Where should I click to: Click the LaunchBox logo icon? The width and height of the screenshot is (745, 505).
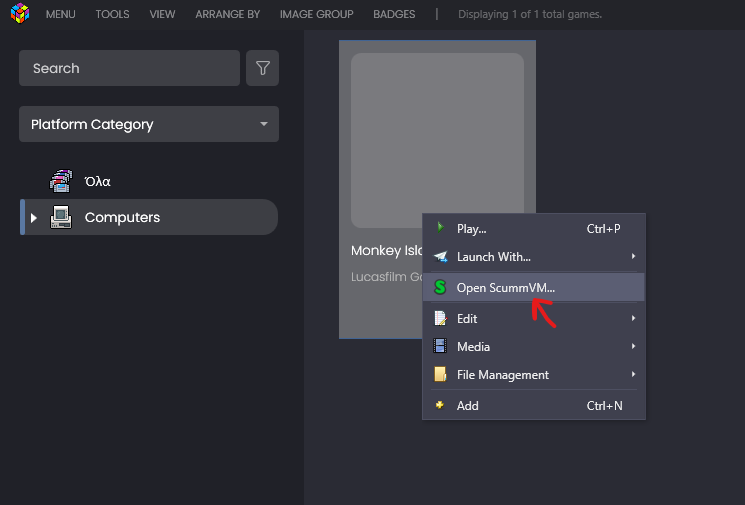pyautogui.click(x=19, y=14)
